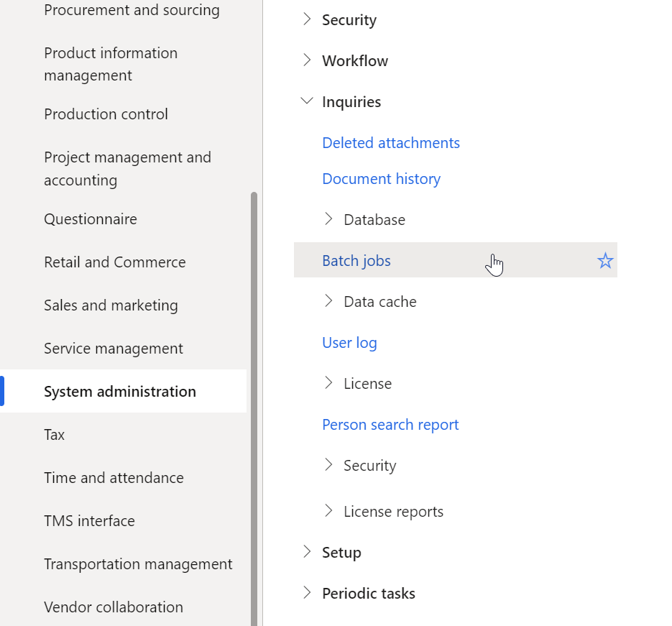The width and height of the screenshot is (672, 626).
Task: Select Production control module
Action: pos(106,114)
